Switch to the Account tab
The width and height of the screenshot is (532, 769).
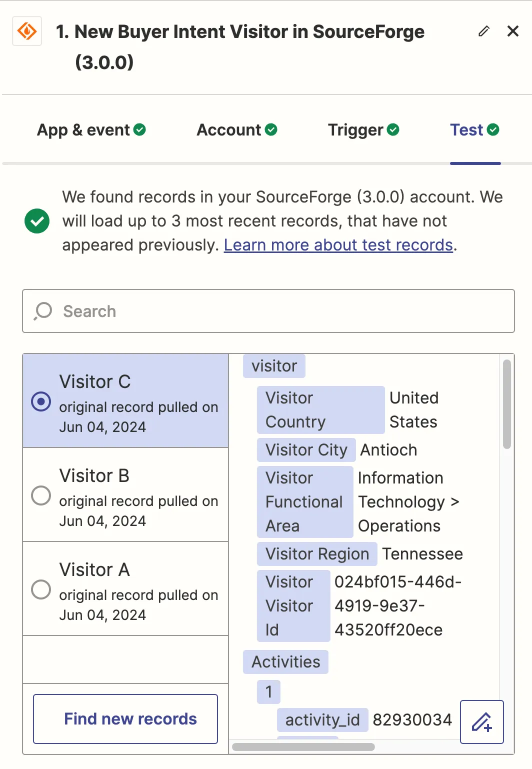pyautogui.click(x=237, y=130)
